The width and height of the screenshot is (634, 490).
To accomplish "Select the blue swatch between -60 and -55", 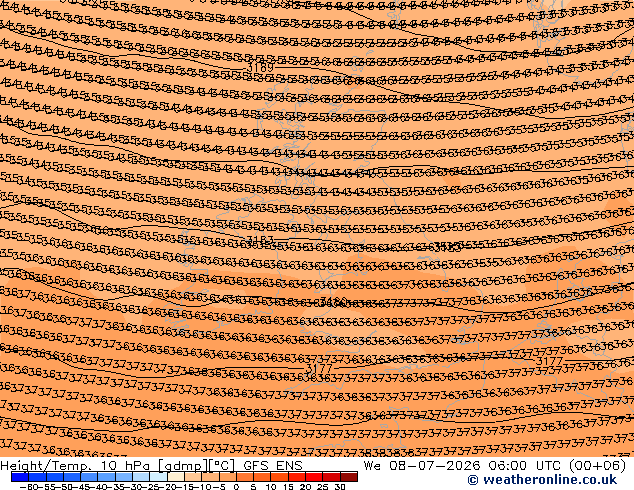I will 37,477.
